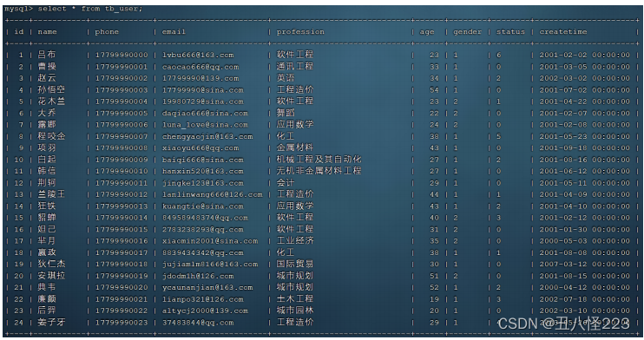Image resolution: width=644 pixels, height=340 pixels.
Task: Select the name cell 孙悟空
Action: pyautogui.click(x=51, y=89)
